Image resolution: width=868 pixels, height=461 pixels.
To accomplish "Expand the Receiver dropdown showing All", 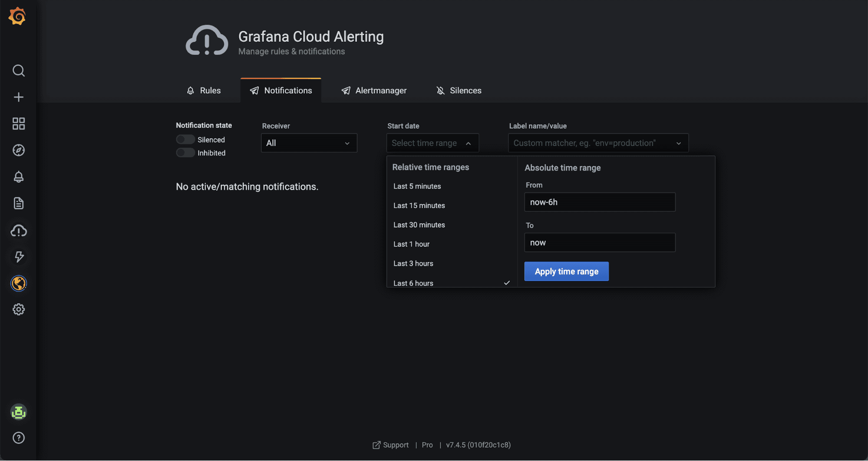I will coord(309,143).
